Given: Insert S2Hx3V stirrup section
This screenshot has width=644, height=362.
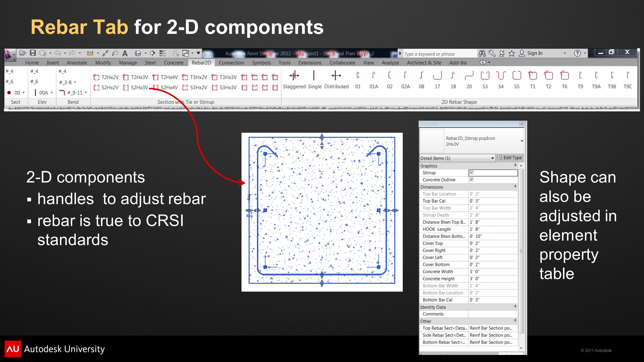Looking at the screenshot, I should click(135, 87).
